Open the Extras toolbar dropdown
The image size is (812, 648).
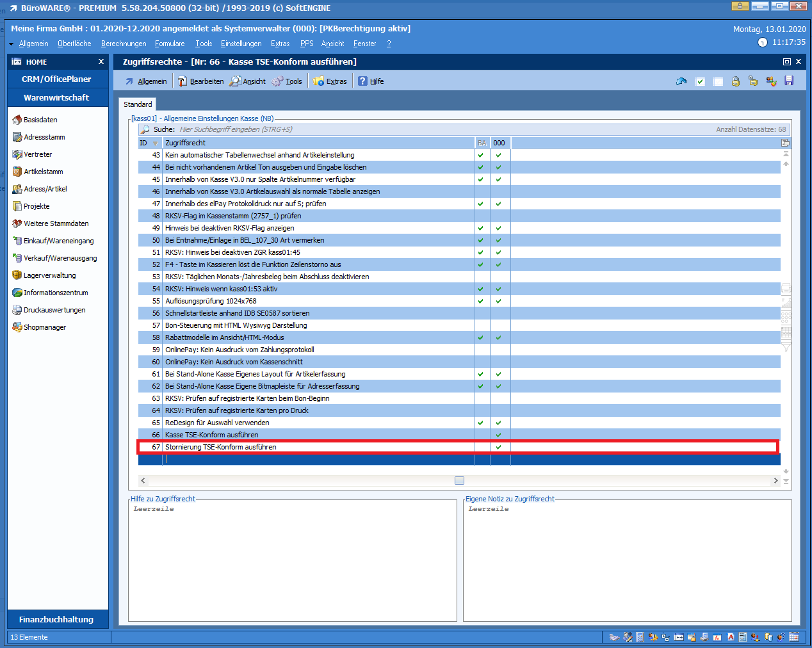tap(330, 81)
